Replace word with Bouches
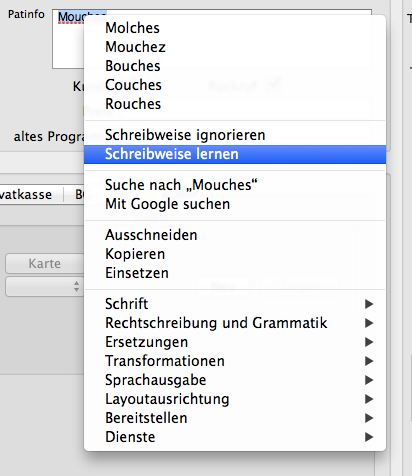Viewport: 412px width, 476px height. 235,66
